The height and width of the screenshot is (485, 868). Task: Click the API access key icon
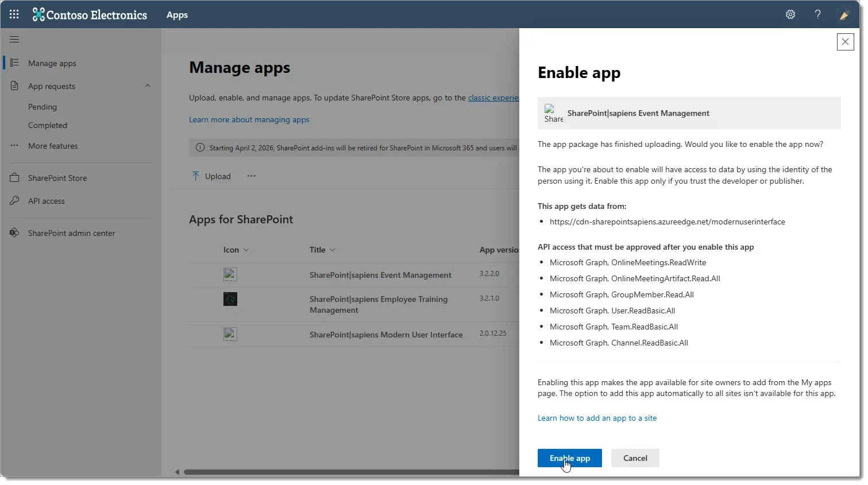(14, 201)
